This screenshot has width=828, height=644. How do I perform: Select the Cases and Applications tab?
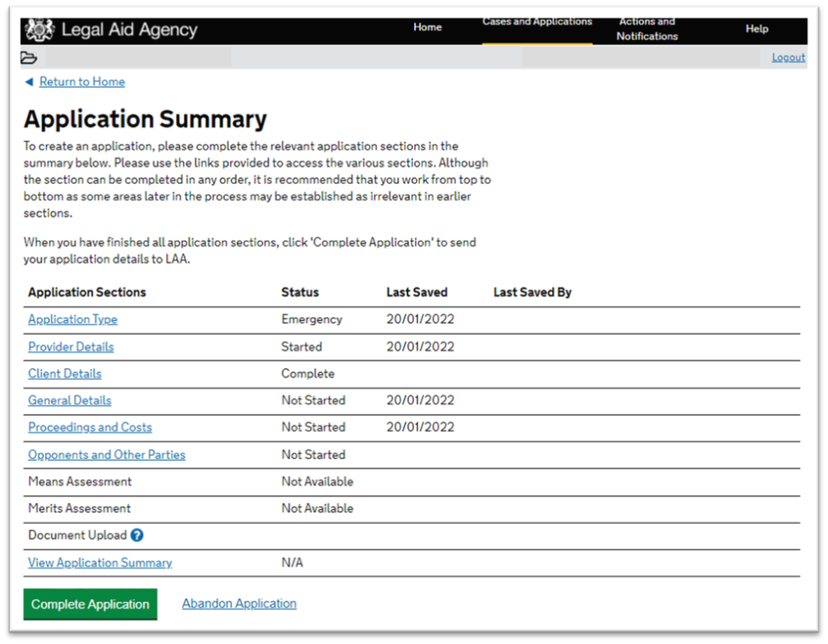click(x=537, y=22)
